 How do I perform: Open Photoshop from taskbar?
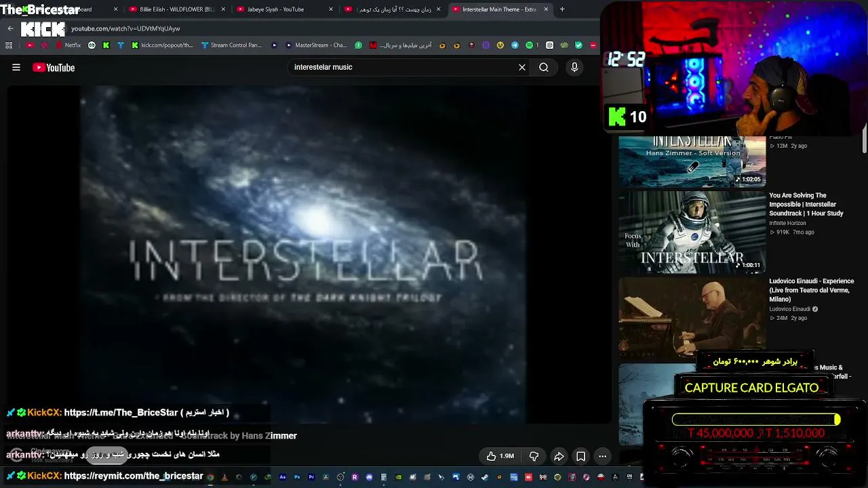coord(296,477)
